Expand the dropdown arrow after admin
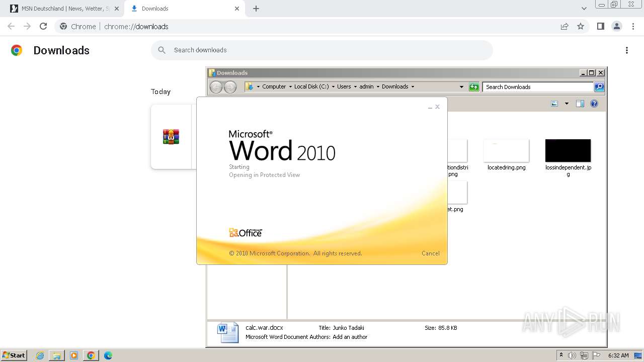 (x=378, y=86)
